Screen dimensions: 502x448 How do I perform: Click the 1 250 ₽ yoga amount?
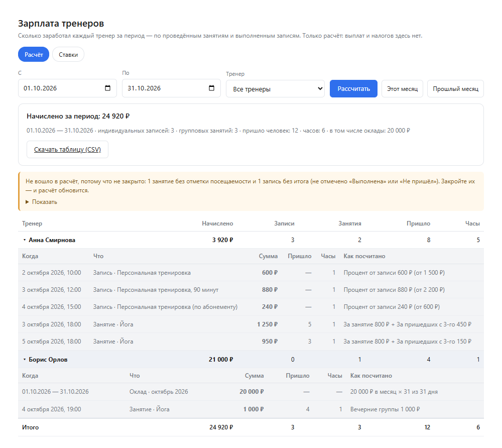pyautogui.click(x=268, y=324)
